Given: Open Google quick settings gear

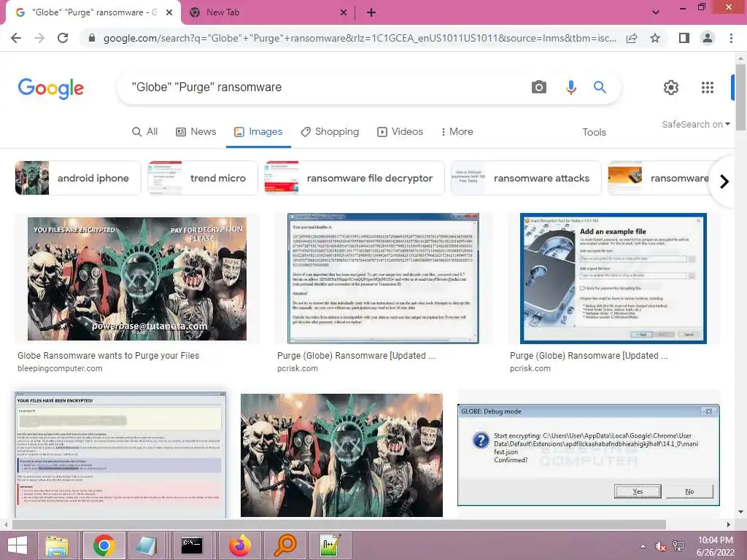Looking at the screenshot, I should click(671, 87).
